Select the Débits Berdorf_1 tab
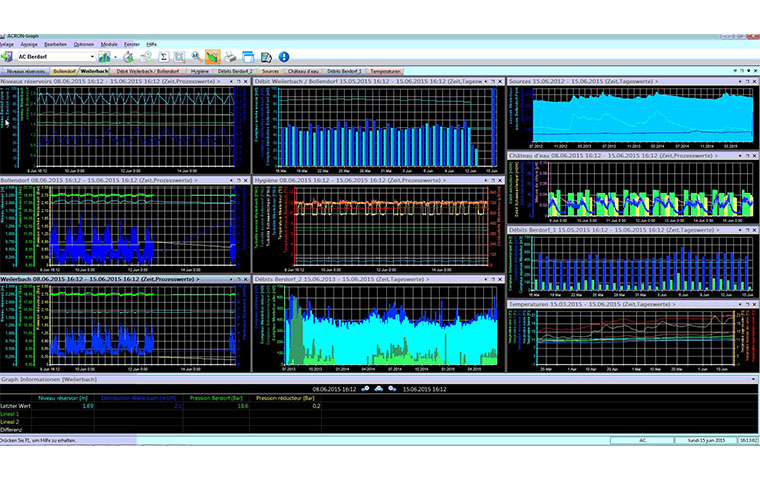Image resolution: width=760 pixels, height=480 pixels. 344,71
